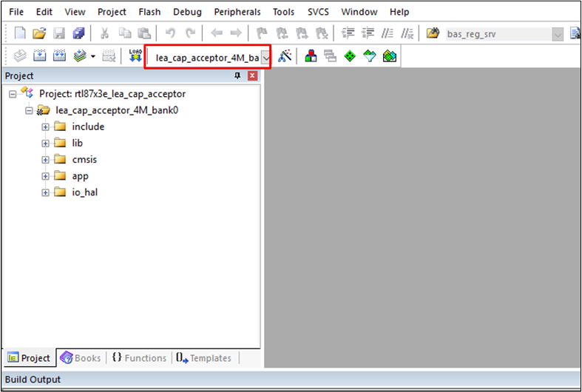Create a new file with New icon
The height and width of the screenshot is (392, 582).
tap(20, 33)
